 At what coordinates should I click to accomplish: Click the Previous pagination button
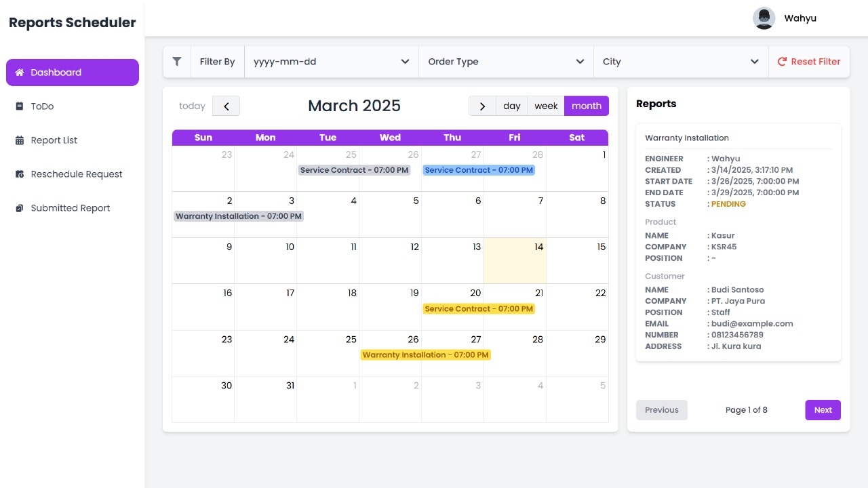click(x=661, y=409)
